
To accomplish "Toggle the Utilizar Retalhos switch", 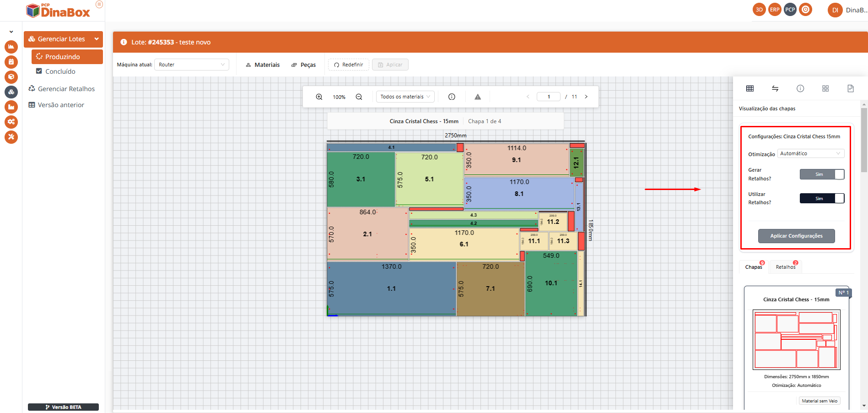I will (x=822, y=198).
